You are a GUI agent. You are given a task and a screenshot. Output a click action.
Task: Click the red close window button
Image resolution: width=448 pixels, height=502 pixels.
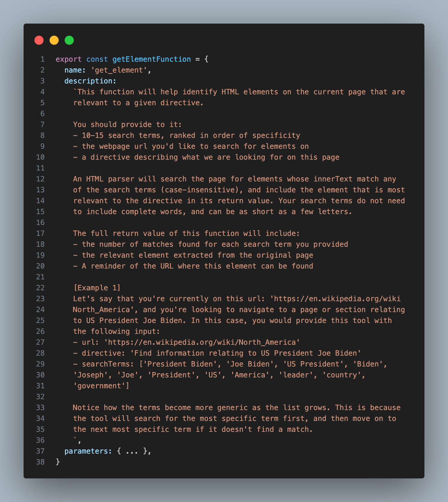(x=39, y=40)
